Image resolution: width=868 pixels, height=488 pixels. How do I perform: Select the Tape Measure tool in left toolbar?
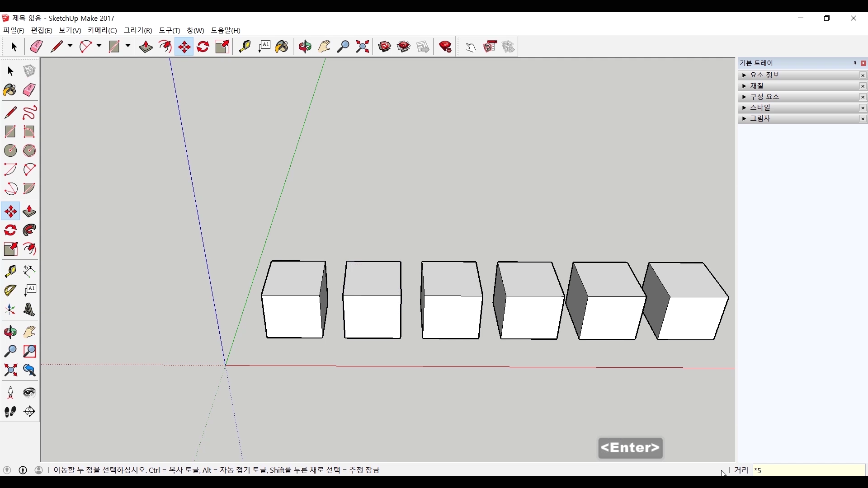point(10,271)
